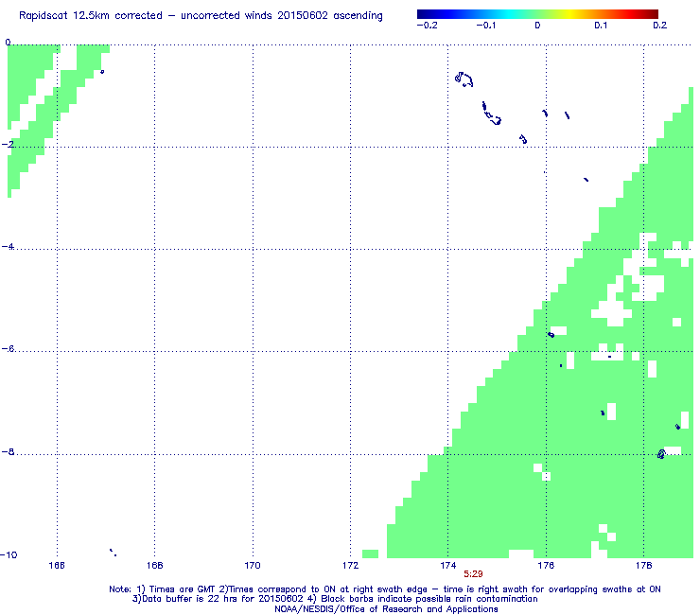The height and width of the screenshot is (615, 700).
Task: Click the NOAA/NESDIS credit line
Action: (x=386, y=609)
